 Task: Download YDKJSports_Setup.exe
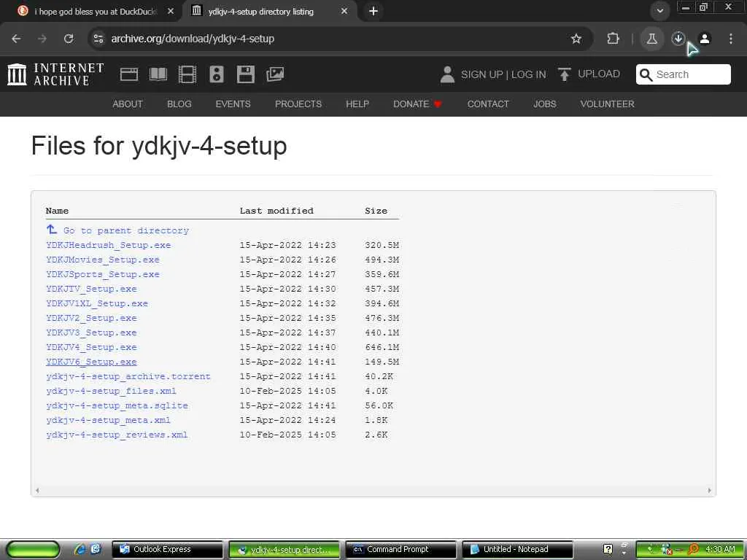pyautogui.click(x=102, y=274)
